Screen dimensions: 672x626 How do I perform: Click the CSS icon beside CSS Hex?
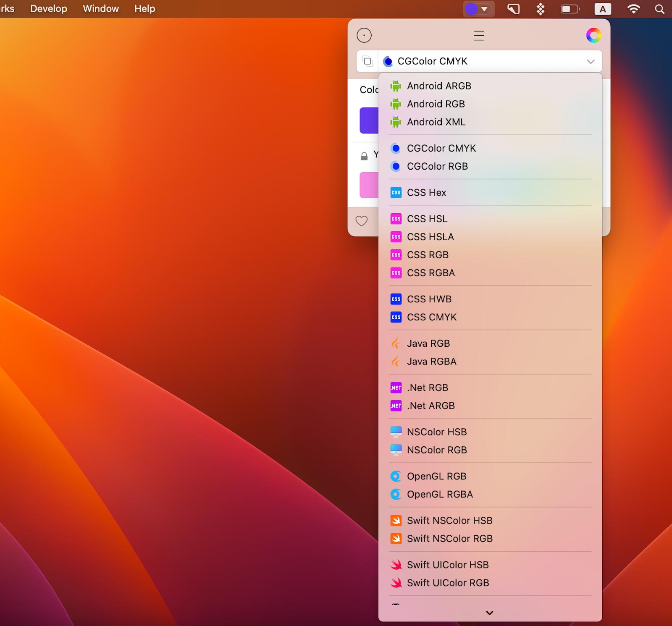coord(395,192)
